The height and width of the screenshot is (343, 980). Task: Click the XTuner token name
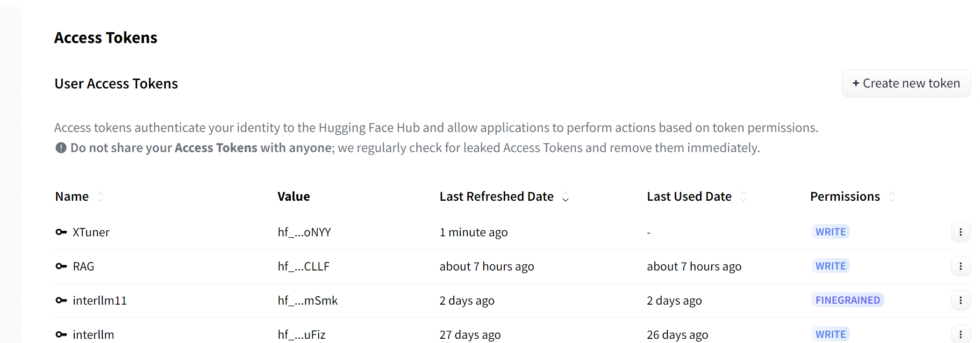91,232
